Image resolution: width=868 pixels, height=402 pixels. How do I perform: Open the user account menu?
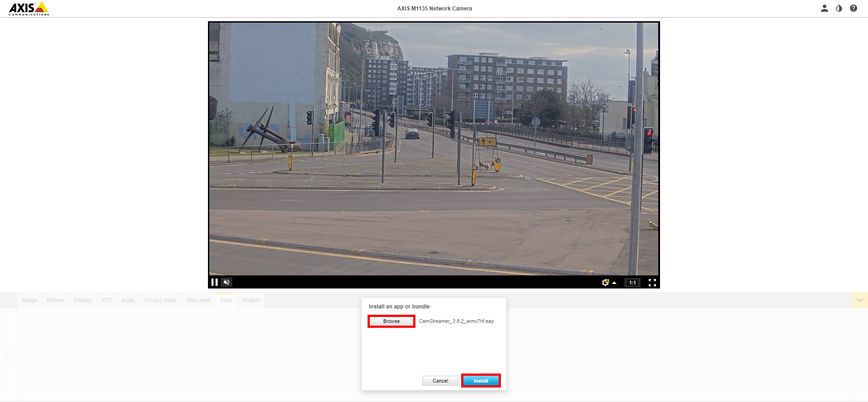pyautogui.click(x=824, y=8)
